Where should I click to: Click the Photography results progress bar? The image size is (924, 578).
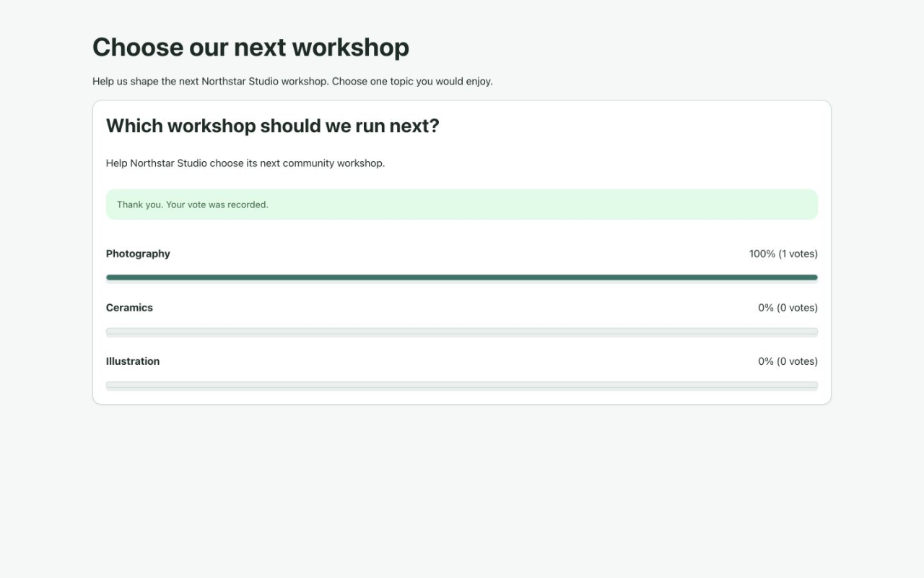(x=462, y=277)
